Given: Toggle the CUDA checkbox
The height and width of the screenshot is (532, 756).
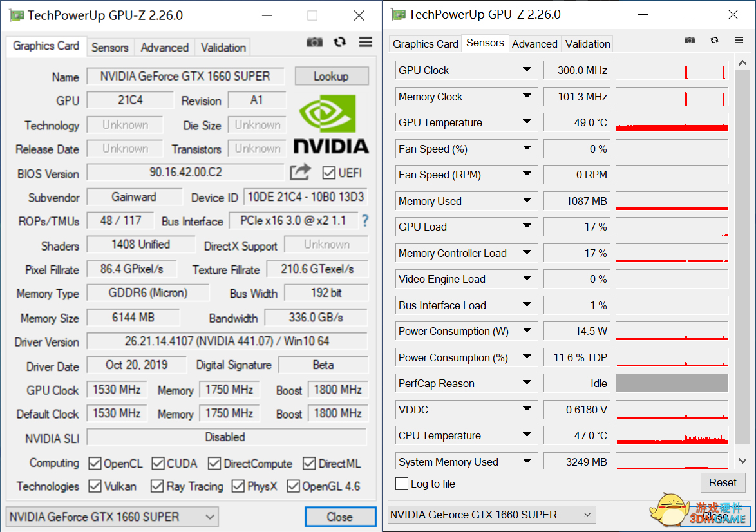Looking at the screenshot, I should tap(158, 464).
